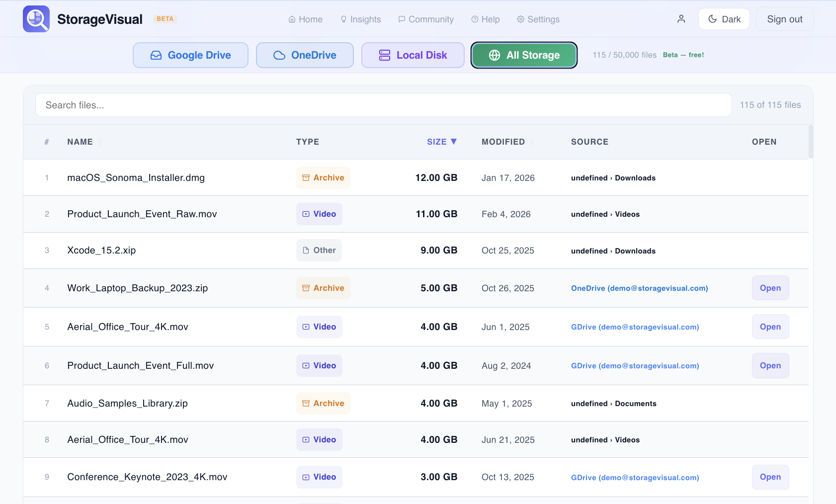Sort files by Modified column
836x504 pixels.
[x=508, y=142]
